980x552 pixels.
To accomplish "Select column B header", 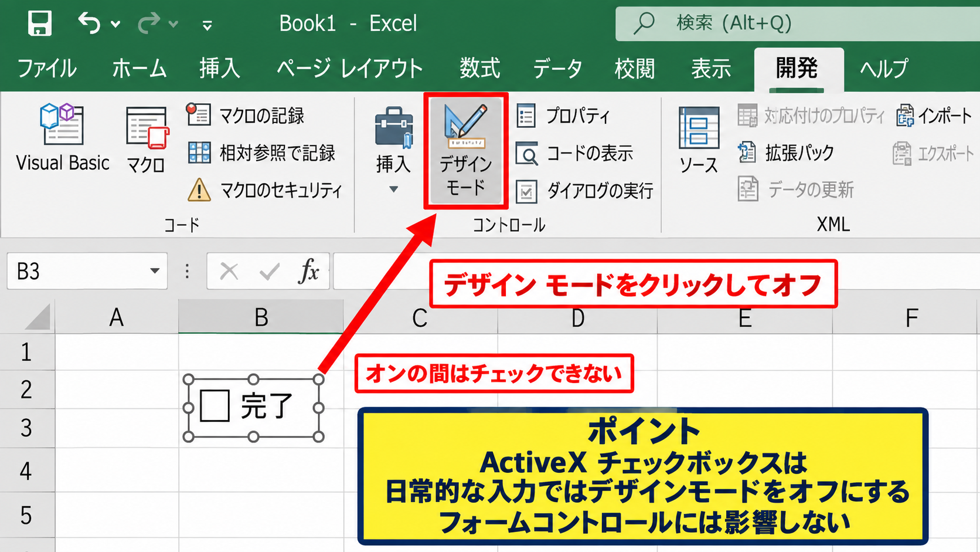I will (x=261, y=317).
